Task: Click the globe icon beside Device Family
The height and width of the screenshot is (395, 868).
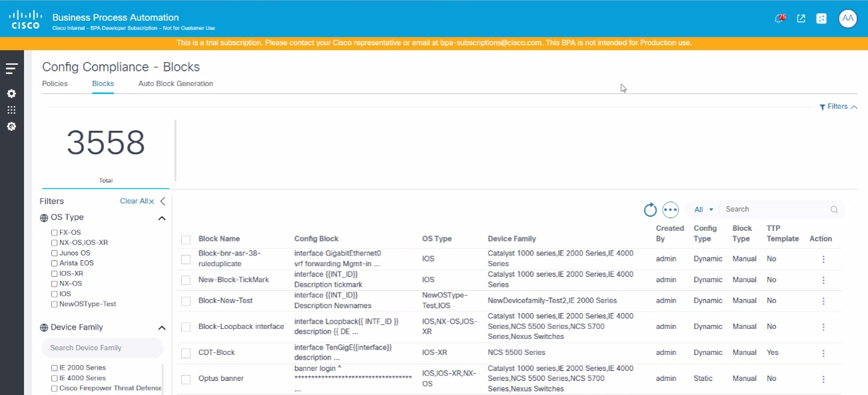Action: pyautogui.click(x=44, y=328)
